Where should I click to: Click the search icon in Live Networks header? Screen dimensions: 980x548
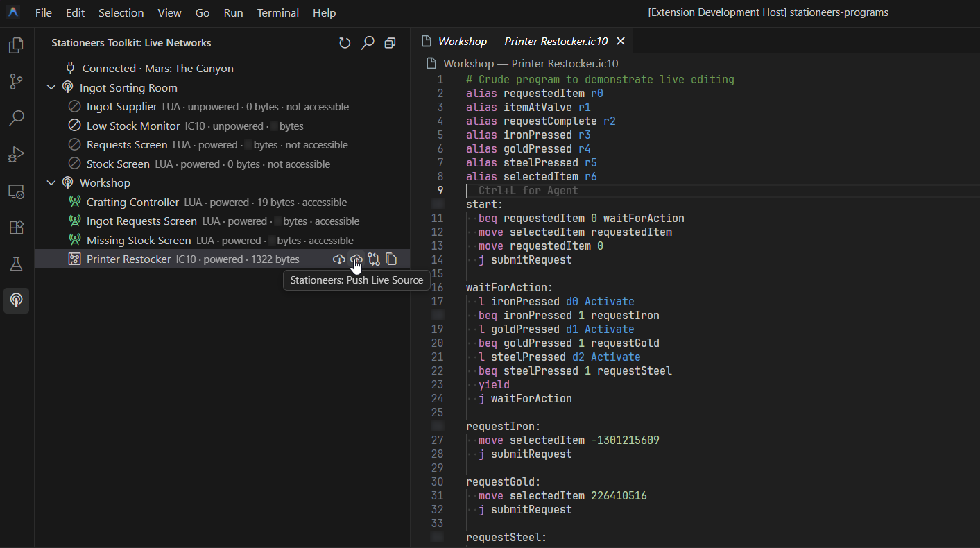(368, 43)
